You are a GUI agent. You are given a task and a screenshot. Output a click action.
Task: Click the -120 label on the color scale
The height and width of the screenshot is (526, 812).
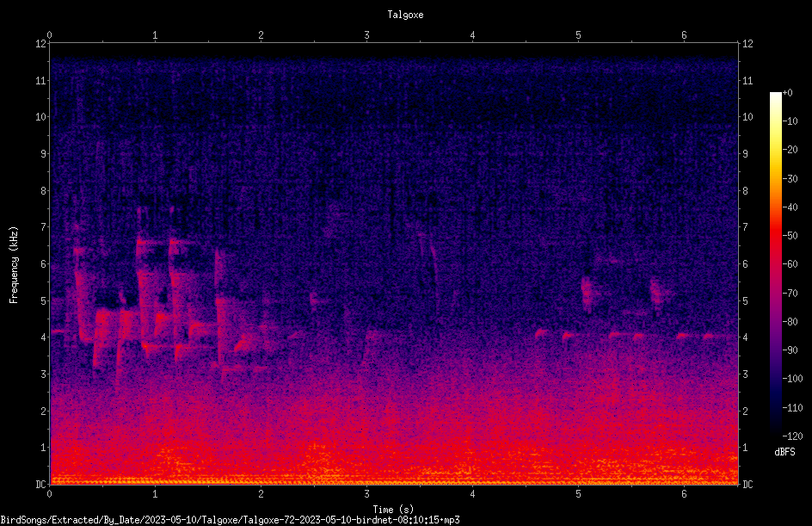[x=792, y=436]
